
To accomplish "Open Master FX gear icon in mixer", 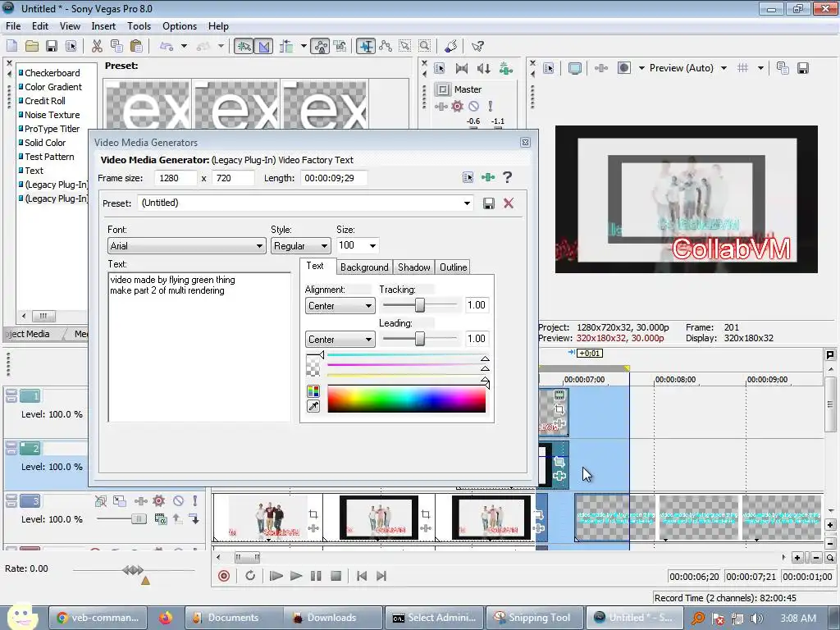I will click(457, 106).
